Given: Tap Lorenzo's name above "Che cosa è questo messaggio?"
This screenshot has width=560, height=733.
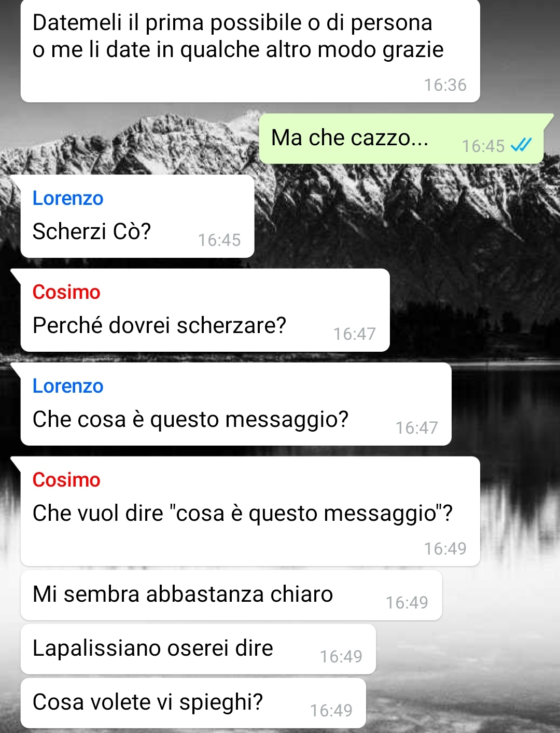Looking at the screenshot, I should [x=68, y=386].
